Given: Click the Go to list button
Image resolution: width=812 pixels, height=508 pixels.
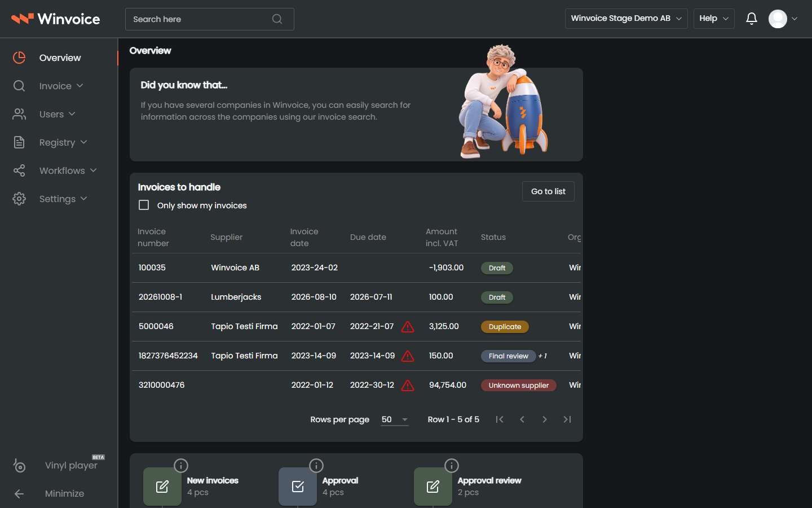Looking at the screenshot, I should 548,191.
